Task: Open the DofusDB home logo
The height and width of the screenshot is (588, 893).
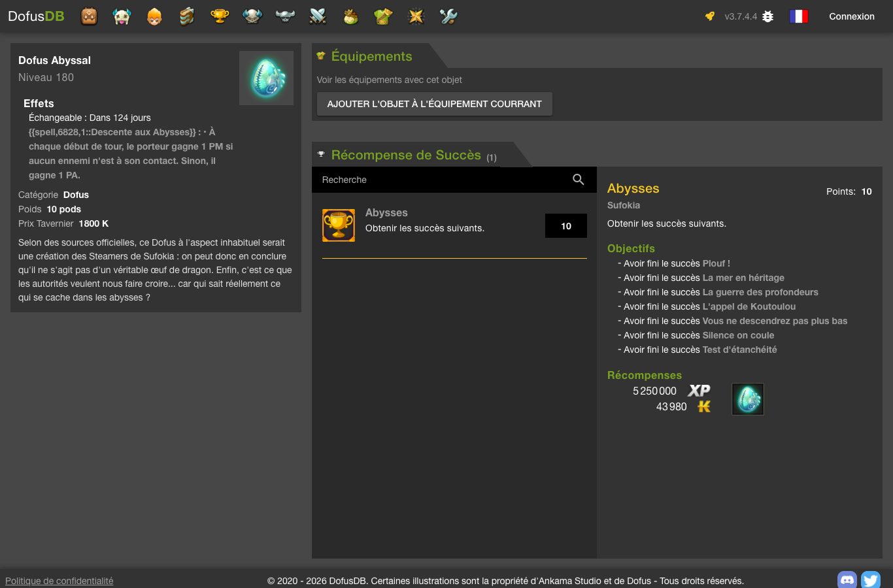Action: (x=36, y=16)
